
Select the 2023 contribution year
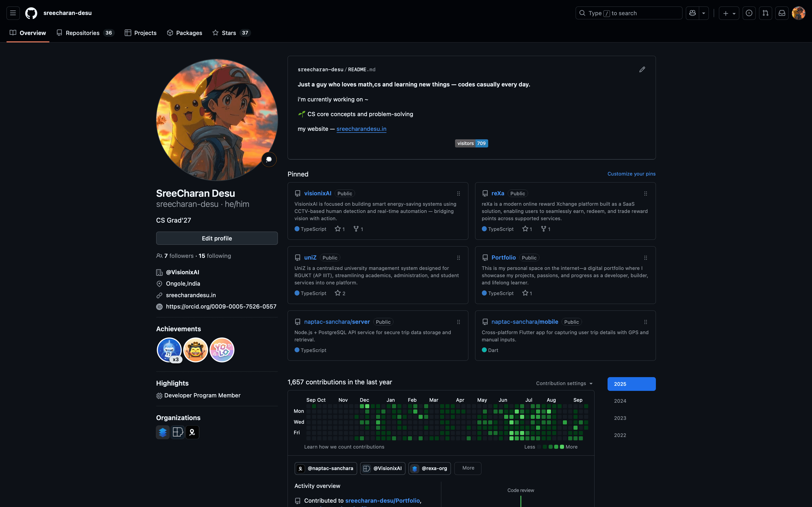pyautogui.click(x=620, y=418)
